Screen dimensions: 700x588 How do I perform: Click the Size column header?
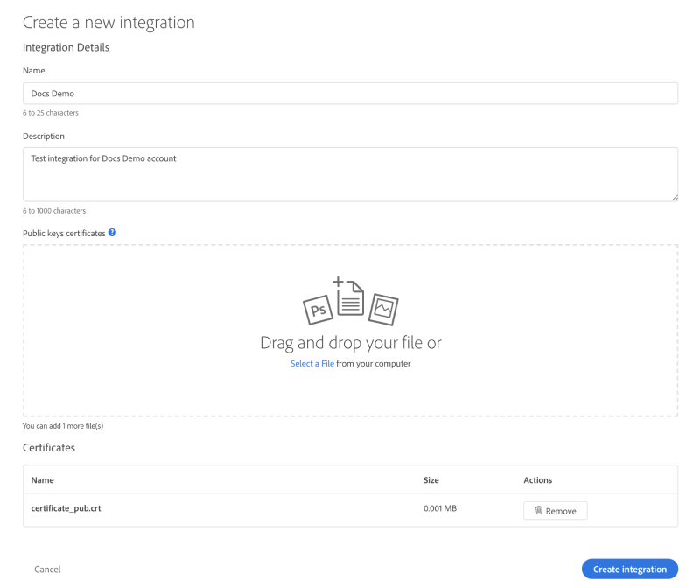point(430,480)
